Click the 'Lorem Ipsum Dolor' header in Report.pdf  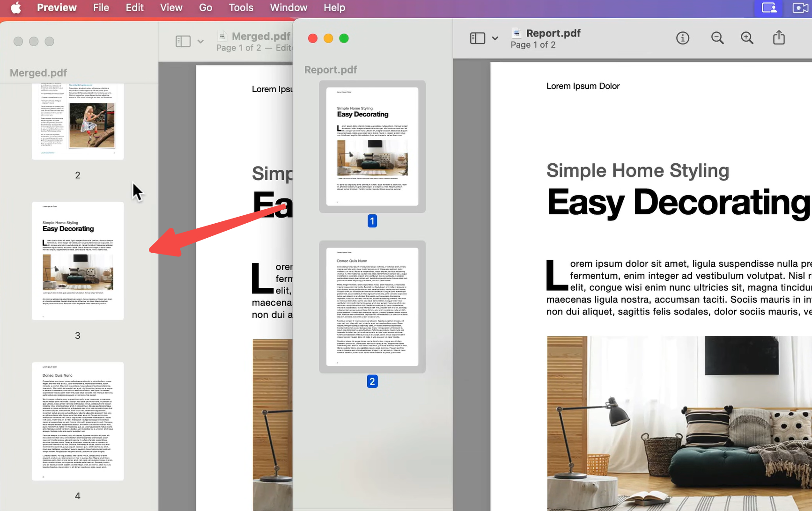point(583,86)
